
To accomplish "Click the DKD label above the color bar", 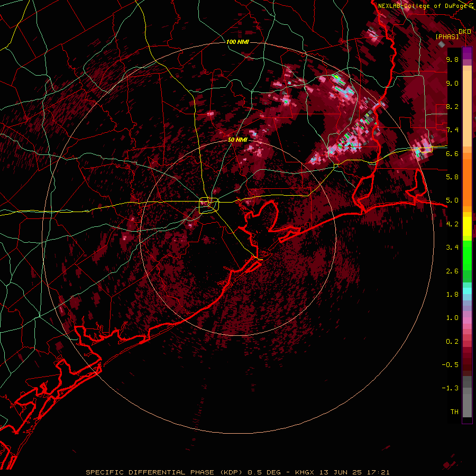I will (465, 32).
